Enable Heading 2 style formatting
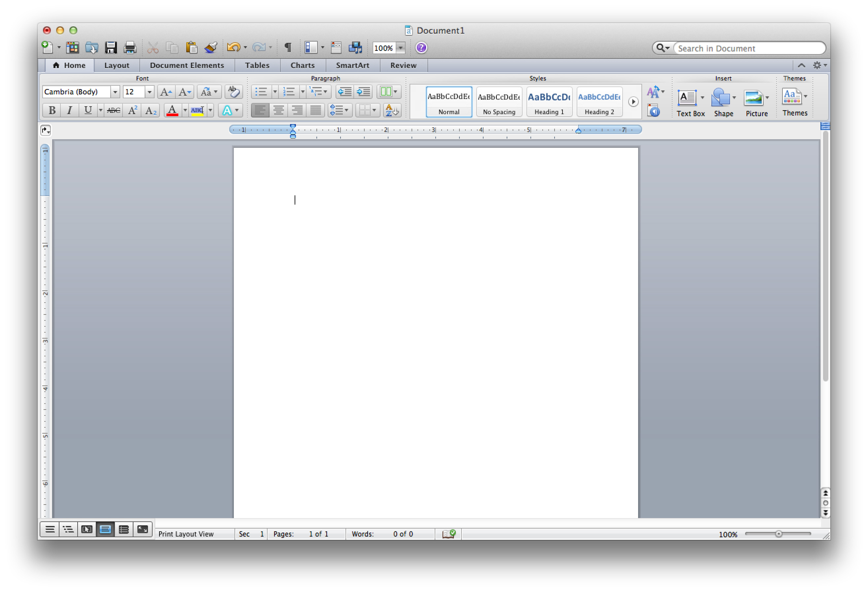 pyautogui.click(x=597, y=102)
